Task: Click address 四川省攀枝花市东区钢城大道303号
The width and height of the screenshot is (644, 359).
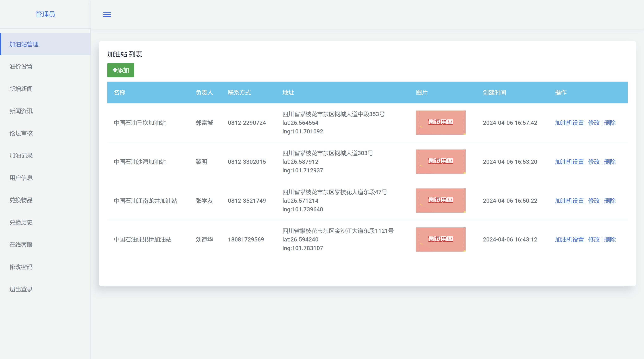Action: click(x=328, y=153)
